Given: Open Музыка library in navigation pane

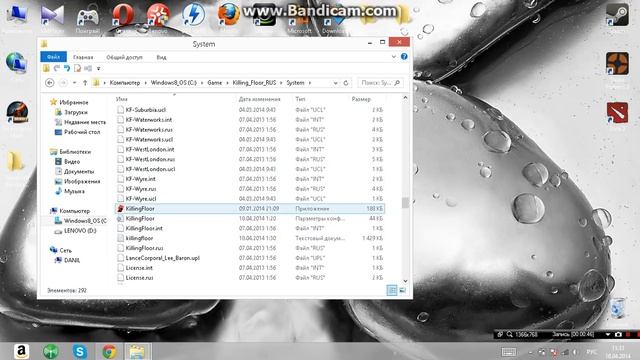Looking at the screenshot, I should point(70,191).
